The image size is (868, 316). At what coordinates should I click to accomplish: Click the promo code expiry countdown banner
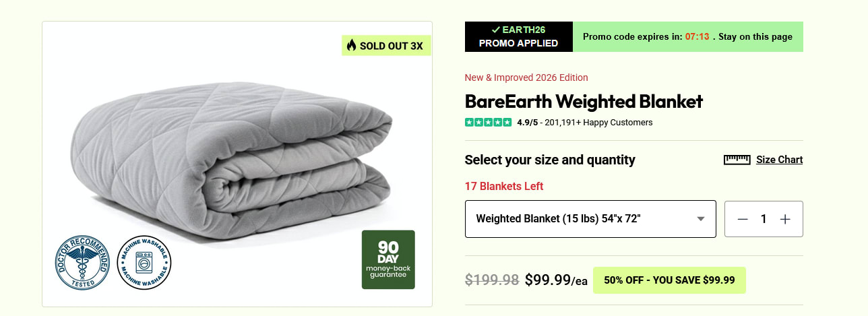(687, 36)
